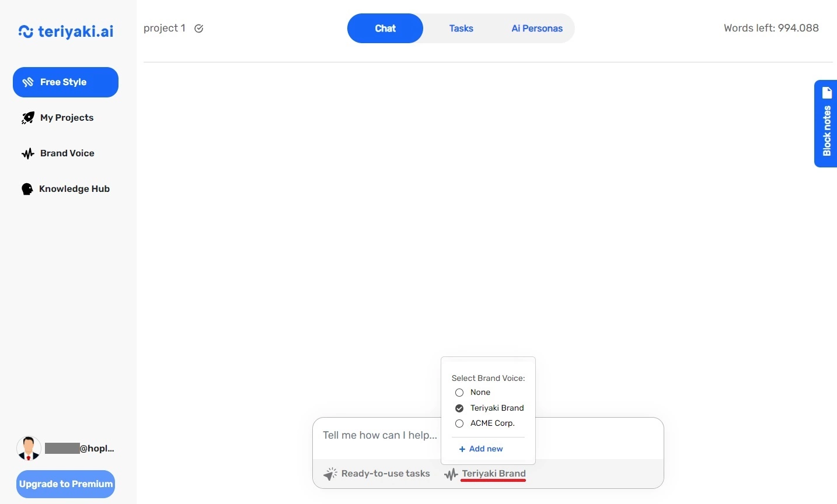Click the My Projects rocket icon

[27, 118]
